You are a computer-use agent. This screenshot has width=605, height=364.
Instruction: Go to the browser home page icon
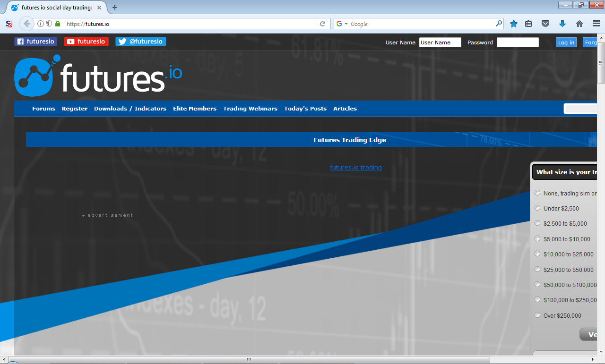click(x=579, y=24)
